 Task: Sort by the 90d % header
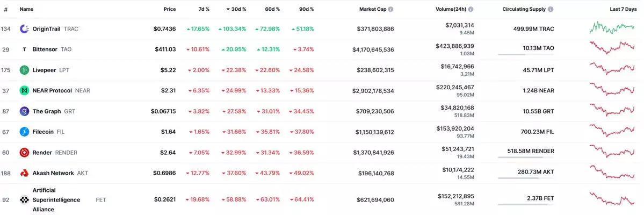[x=307, y=9]
